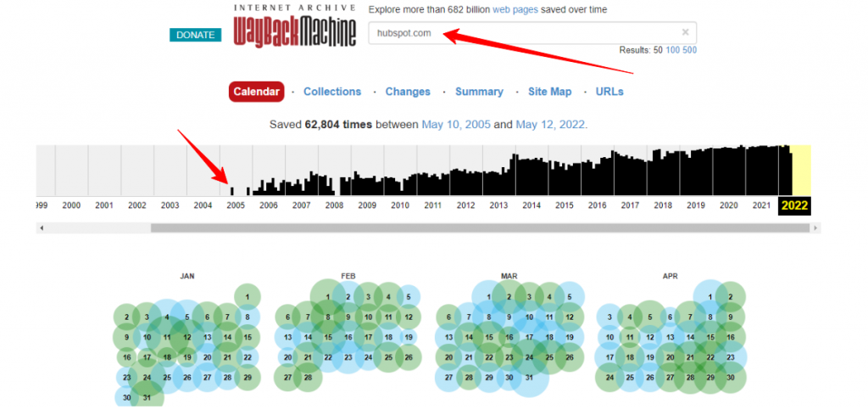Screen dimensions: 868x415
Task: Select year 2016 on the timeline
Action: [598, 205]
